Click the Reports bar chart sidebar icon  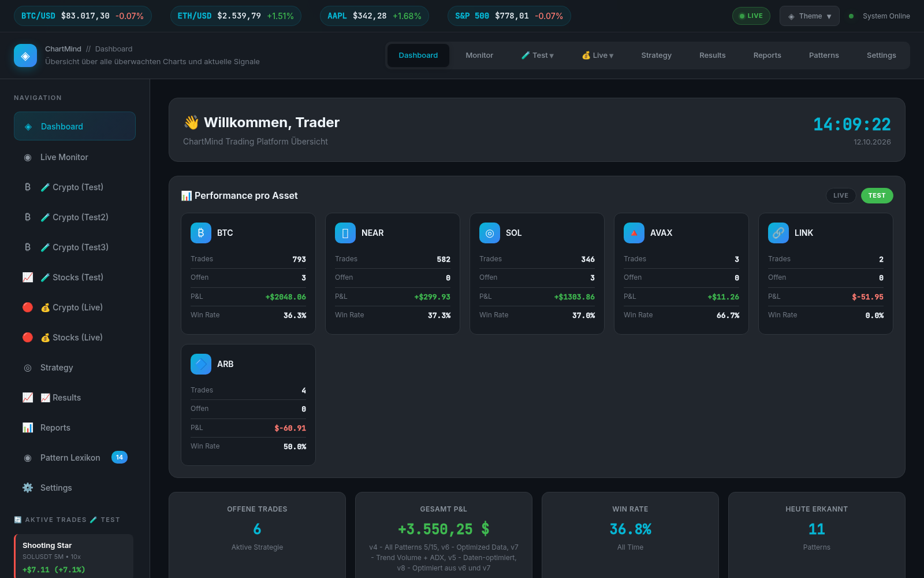pos(28,428)
